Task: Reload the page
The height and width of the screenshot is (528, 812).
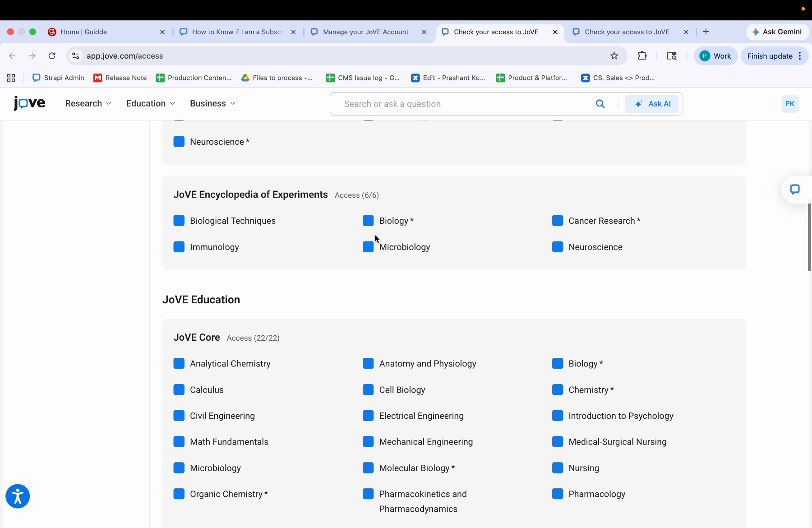Action: pos(52,56)
